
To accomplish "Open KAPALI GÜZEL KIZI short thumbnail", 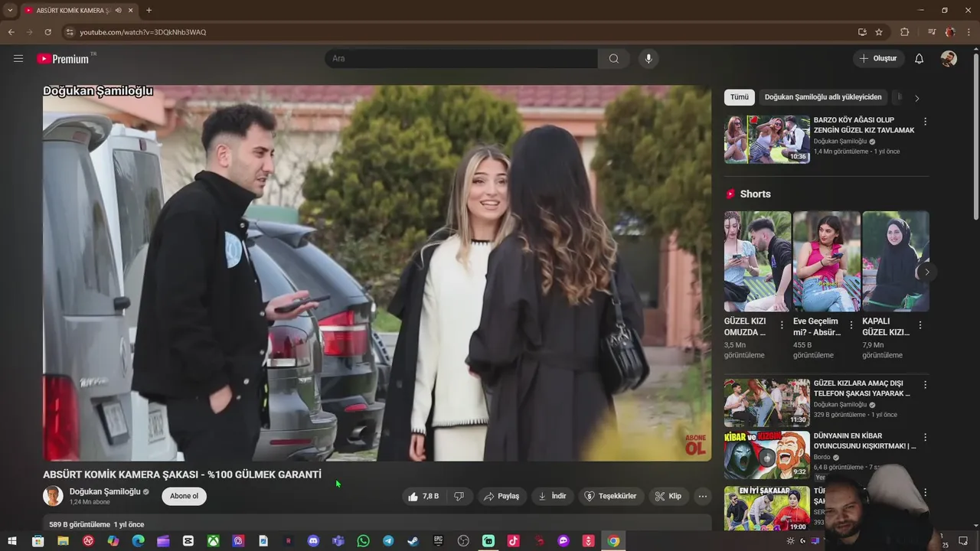I will tap(895, 261).
